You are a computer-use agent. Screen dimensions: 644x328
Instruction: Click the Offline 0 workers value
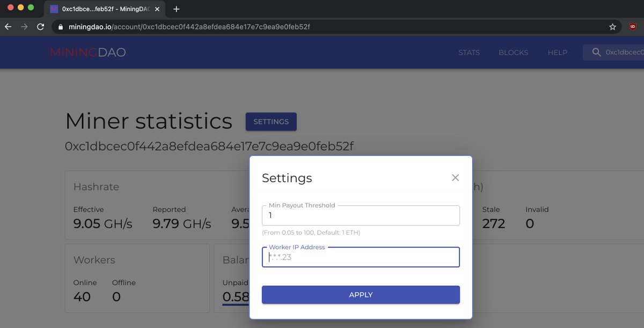[x=116, y=296]
